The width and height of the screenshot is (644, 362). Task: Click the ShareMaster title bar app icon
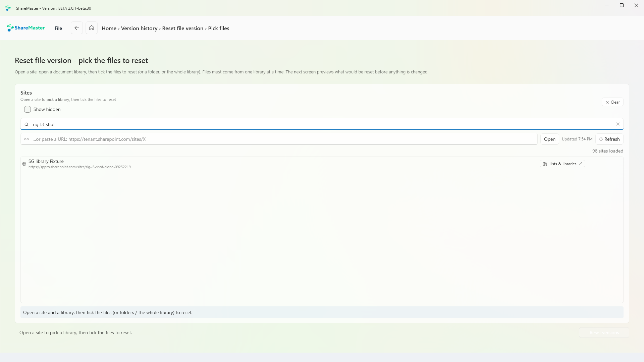(8, 8)
